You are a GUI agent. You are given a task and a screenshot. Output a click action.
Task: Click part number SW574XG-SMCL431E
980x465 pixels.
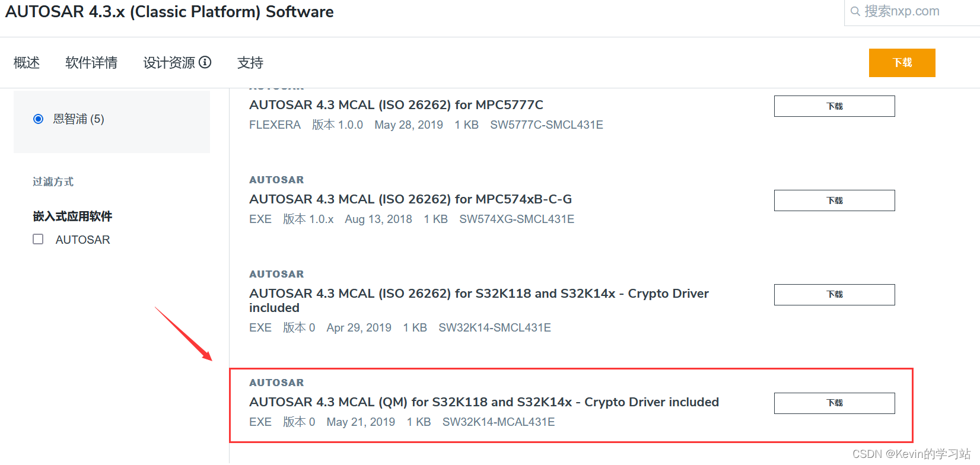[517, 219]
